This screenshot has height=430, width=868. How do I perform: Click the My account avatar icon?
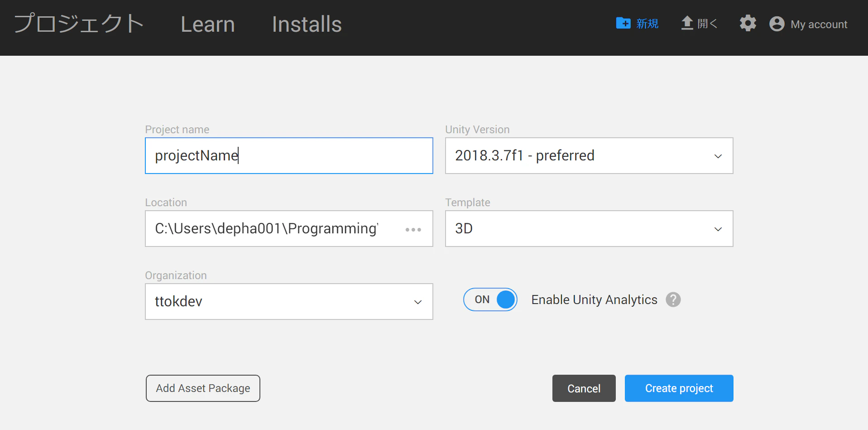click(777, 24)
